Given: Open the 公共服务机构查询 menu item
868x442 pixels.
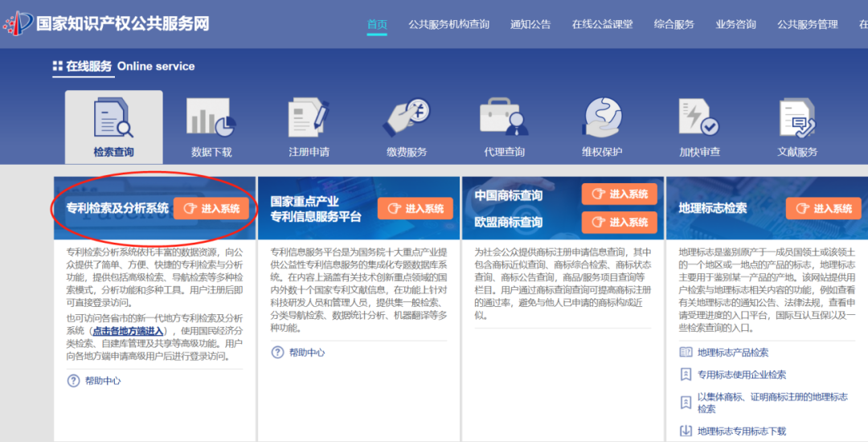Looking at the screenshot, I should click(x=448, y=24).
